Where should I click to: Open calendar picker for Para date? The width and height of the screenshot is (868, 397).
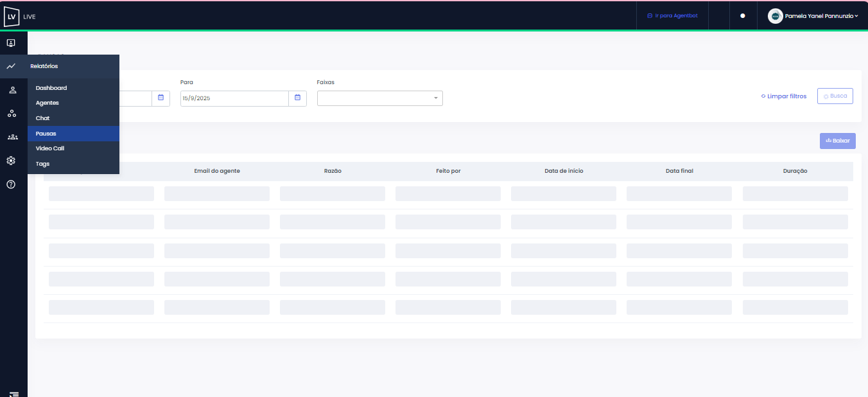tap(297, 98)
